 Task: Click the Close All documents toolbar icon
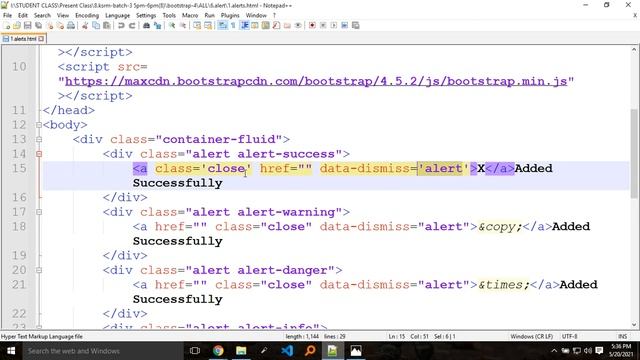[60, 25]
